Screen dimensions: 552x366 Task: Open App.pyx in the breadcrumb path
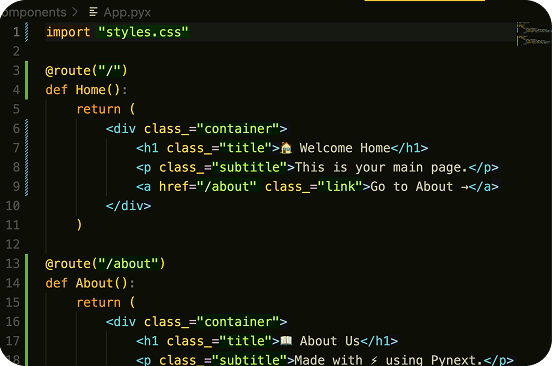(x=127, y=13)
